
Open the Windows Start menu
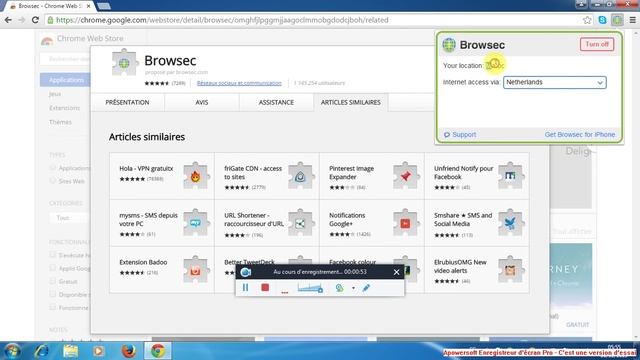click(x=12, y=351)
